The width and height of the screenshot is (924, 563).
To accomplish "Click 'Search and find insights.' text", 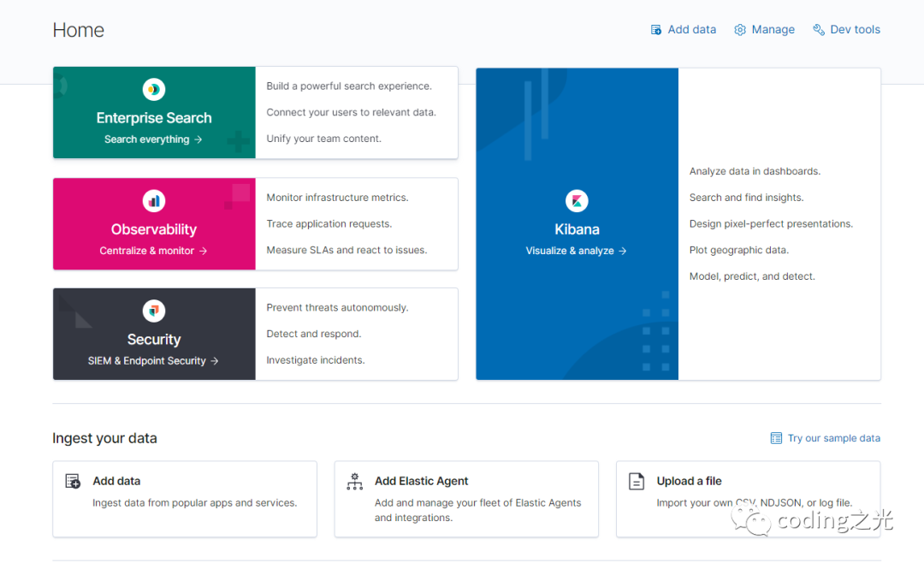I will point(747,198).
